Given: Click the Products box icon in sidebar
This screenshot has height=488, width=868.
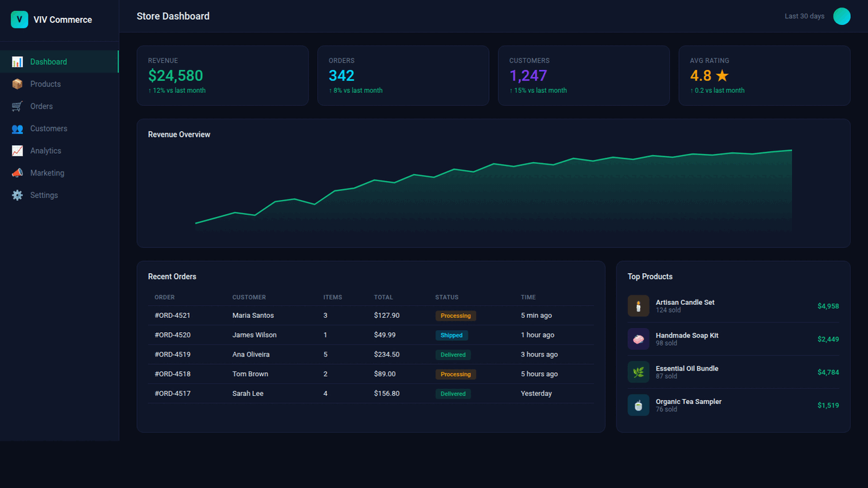Looking at the screenshot, I should [x=18, y=83].
